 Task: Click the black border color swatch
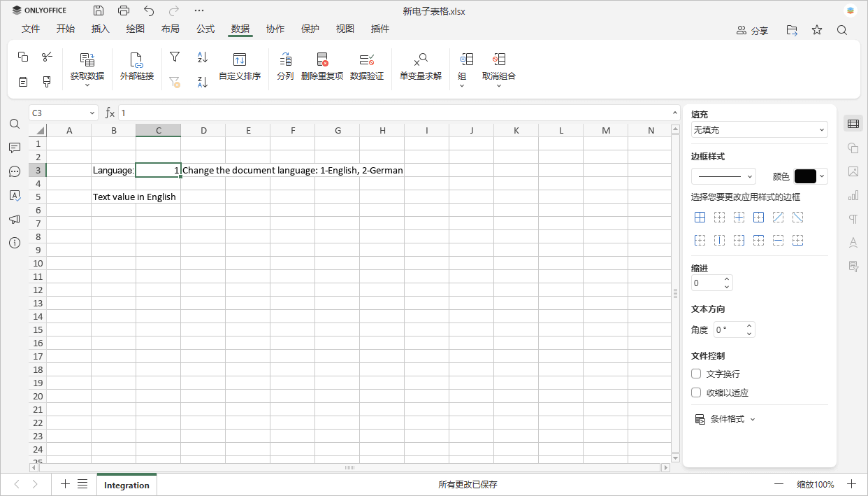805,176
